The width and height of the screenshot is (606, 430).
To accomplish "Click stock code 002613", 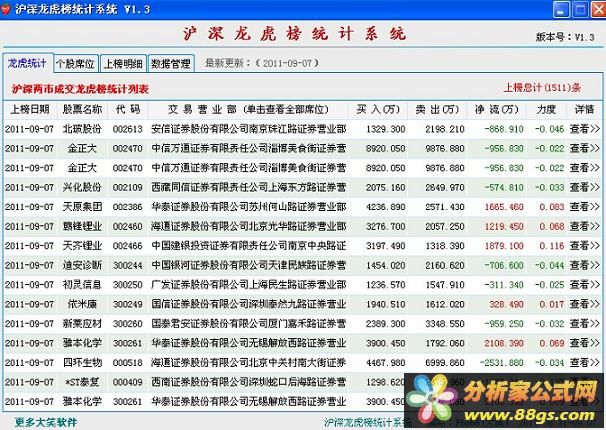I will 128,129.
